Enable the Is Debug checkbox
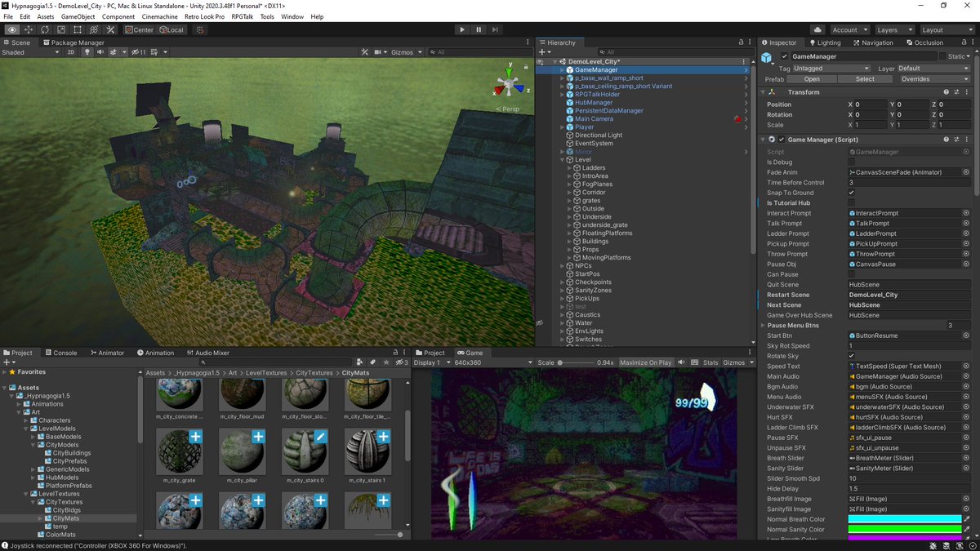Viewport: 980px width, 551px height. click(852, 162)
